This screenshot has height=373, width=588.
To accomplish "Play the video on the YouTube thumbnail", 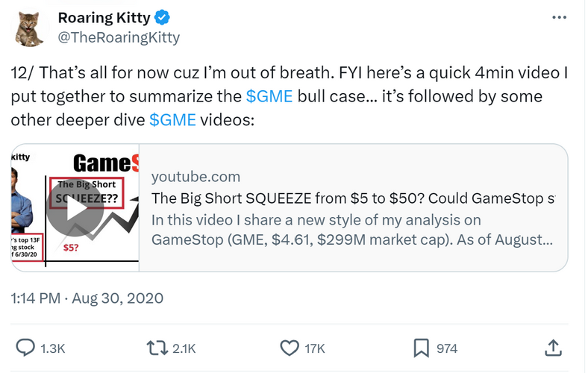I will pyautogui.click(x=75, y=207).
